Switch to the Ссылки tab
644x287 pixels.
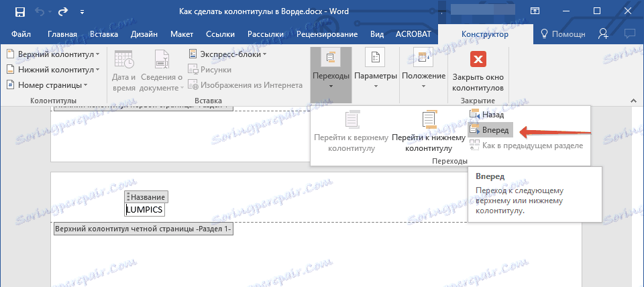click(x=221, y=34)
